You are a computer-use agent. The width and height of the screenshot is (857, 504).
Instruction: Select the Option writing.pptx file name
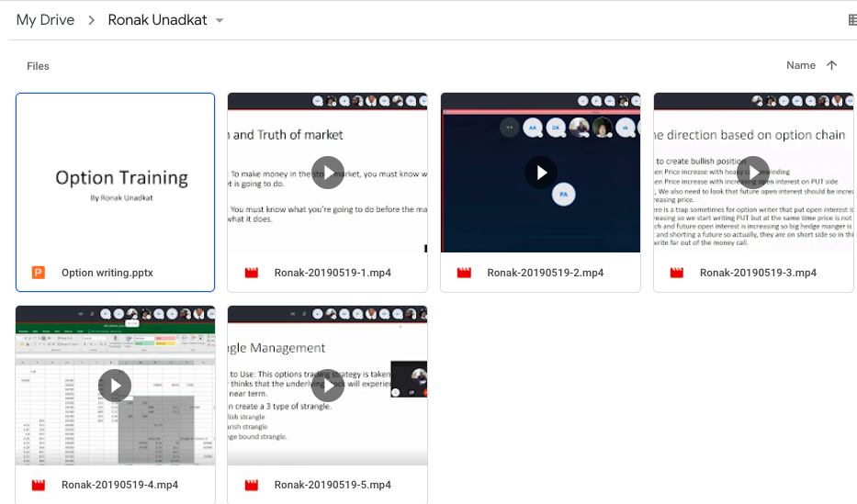(107, 273)
